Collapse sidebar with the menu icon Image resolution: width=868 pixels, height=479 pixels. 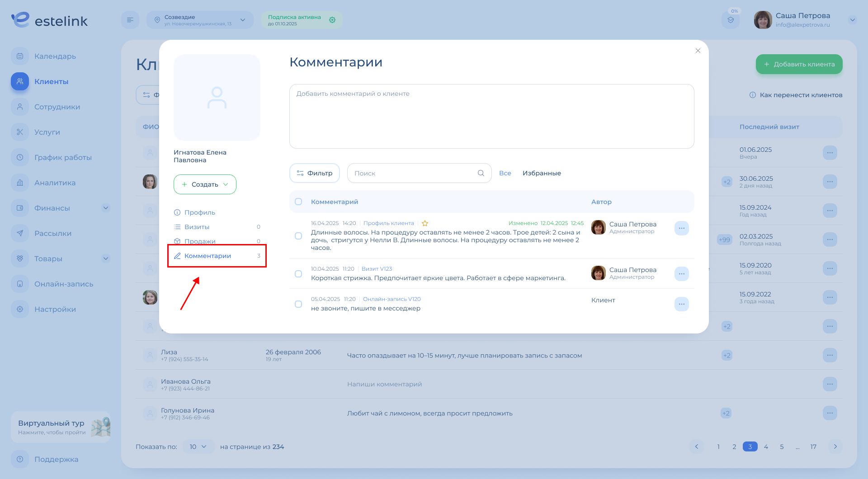pos(130,20)
